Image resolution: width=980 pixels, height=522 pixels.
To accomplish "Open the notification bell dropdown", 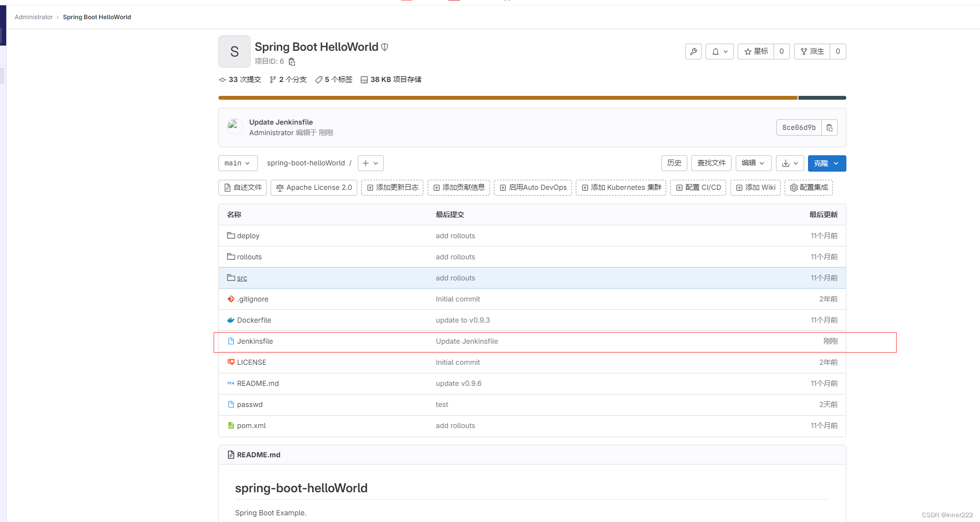I will (x=719, y=51).
